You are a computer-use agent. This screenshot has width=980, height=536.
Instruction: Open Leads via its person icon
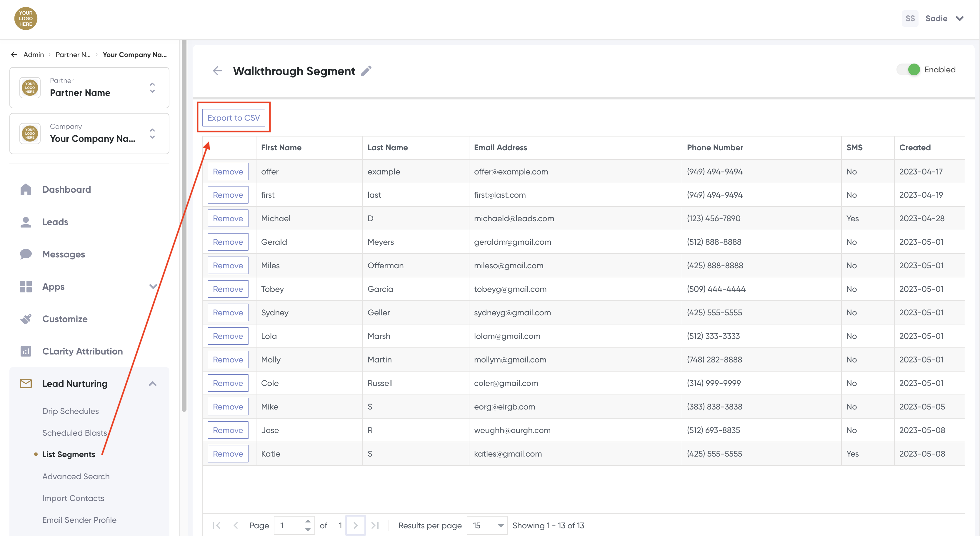click(26, 222)
